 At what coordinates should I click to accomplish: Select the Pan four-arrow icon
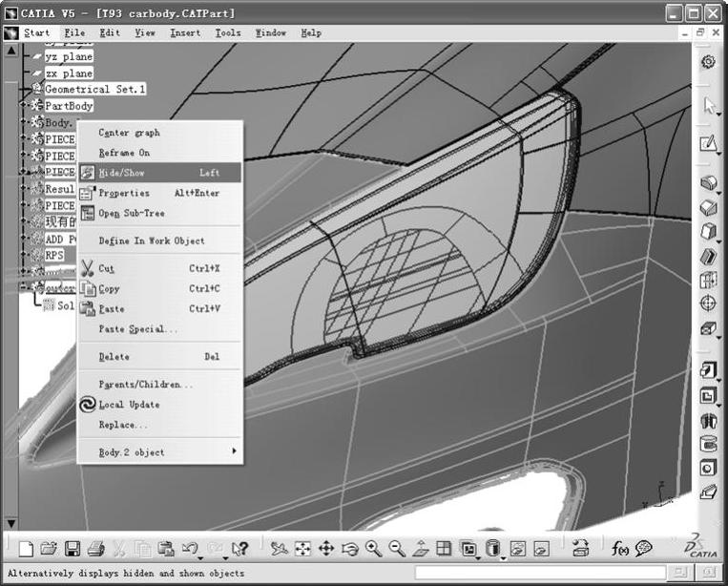(x=326, y=549)
